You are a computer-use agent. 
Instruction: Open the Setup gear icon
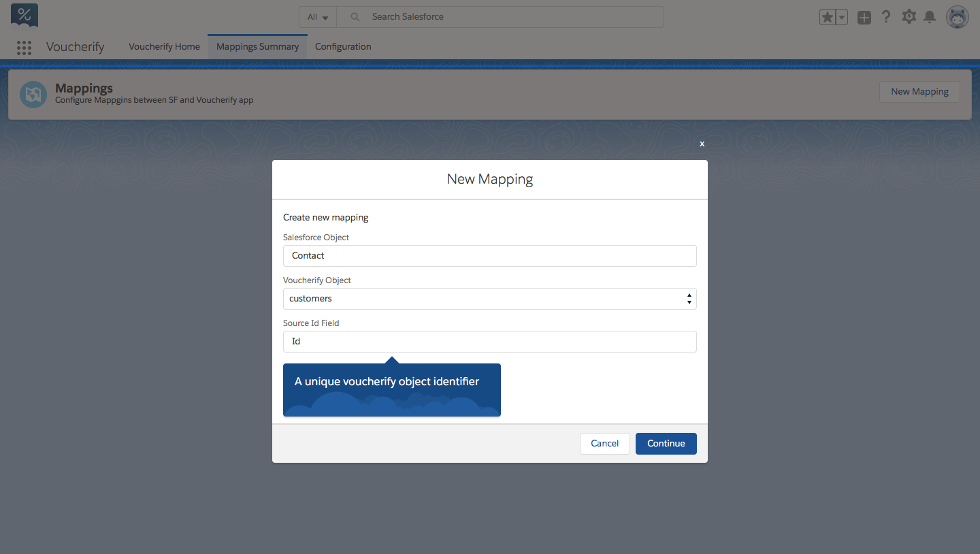pos(909,17)
